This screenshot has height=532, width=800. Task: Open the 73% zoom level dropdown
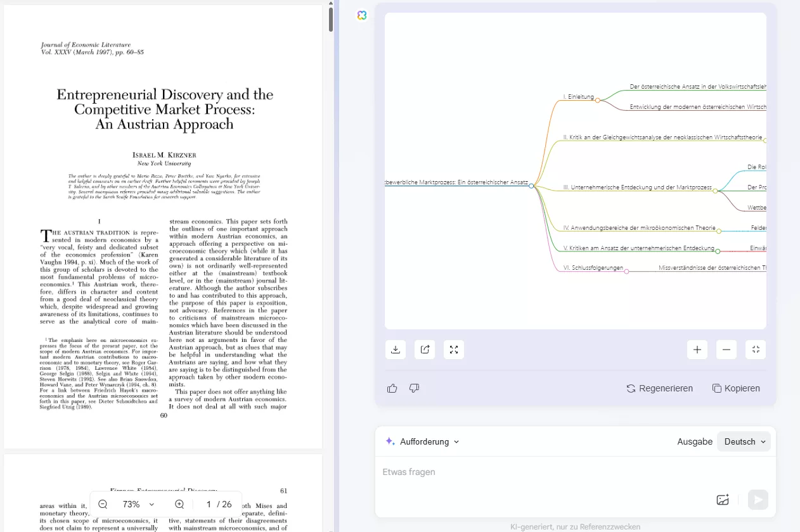click(138, 504)
